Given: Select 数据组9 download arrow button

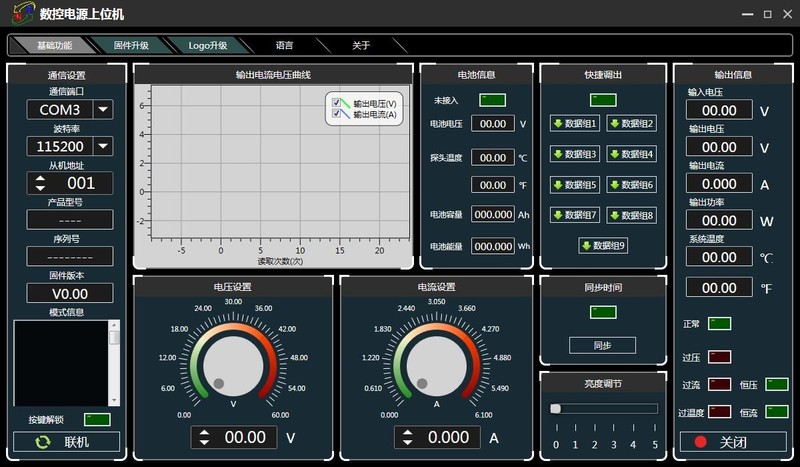Looking at the screenshot, I should coord(602,245).
